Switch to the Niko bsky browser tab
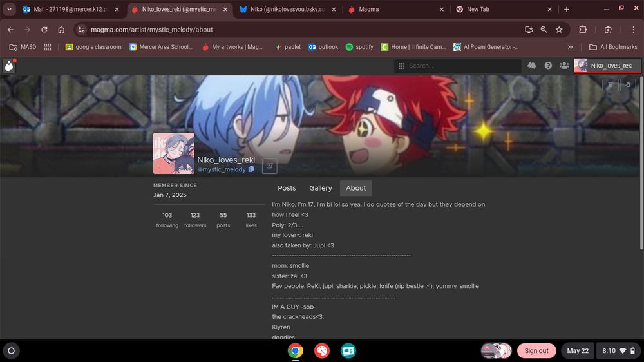Viewport: 644px width, 362px height. coord(287,9)
